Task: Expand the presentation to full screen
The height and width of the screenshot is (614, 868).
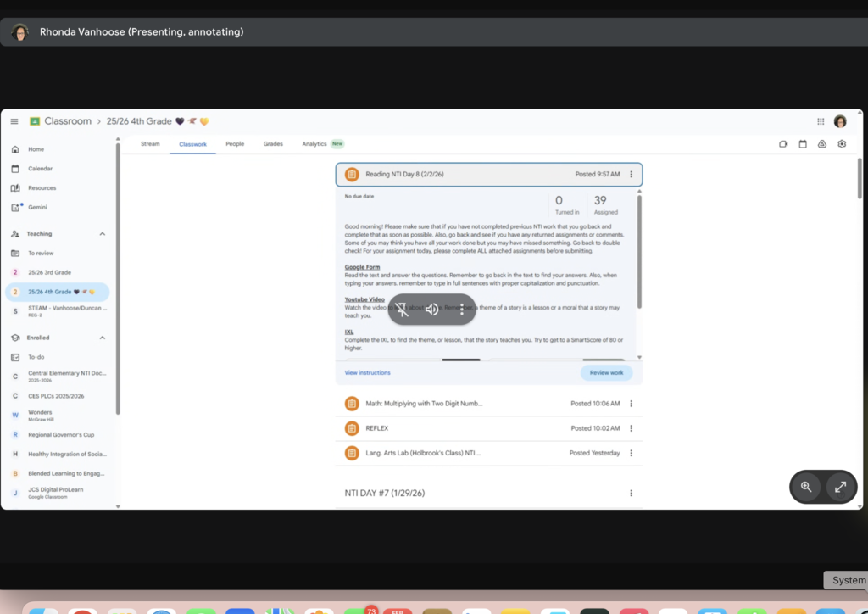Action: [840, 487]
